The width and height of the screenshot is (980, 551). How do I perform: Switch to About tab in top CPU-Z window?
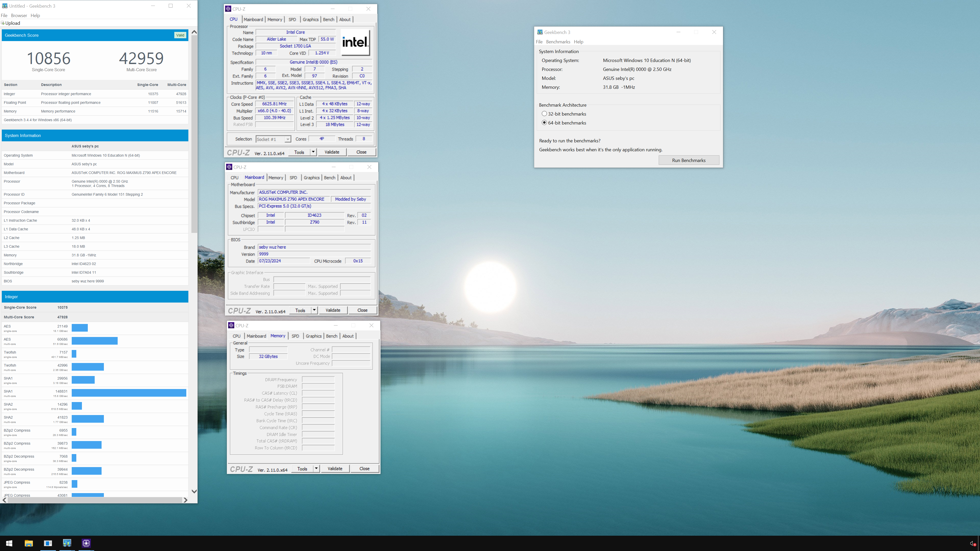[345, 19]
